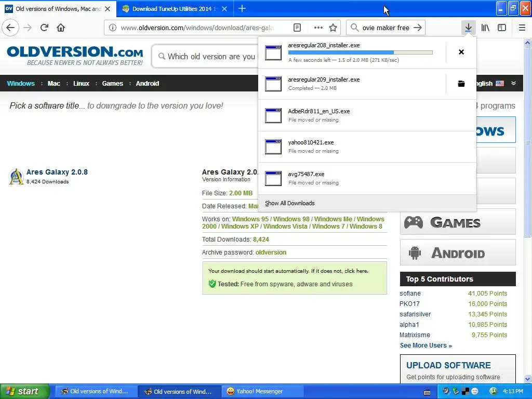Open contributor sofiane's profile

click(x=410, y=293)
